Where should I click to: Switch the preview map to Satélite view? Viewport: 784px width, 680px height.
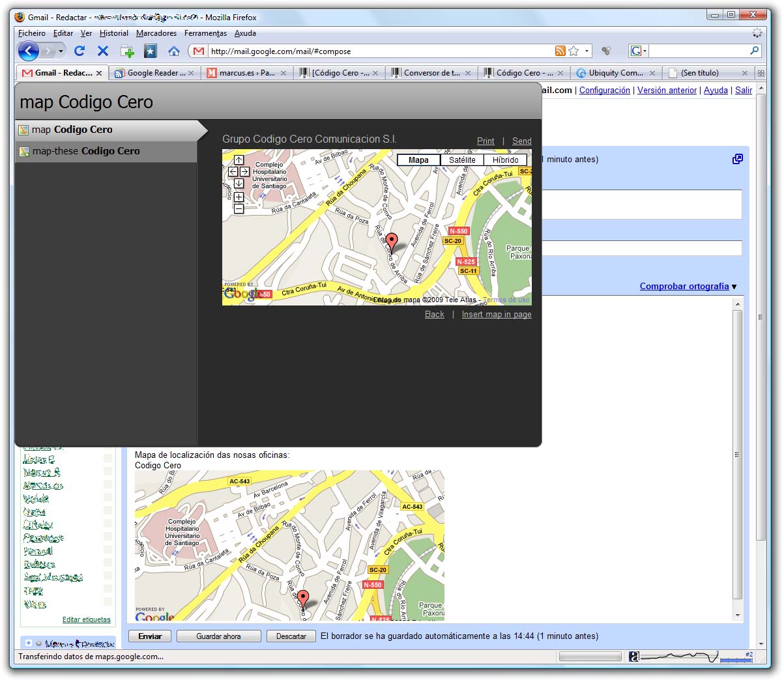[462, 160]
